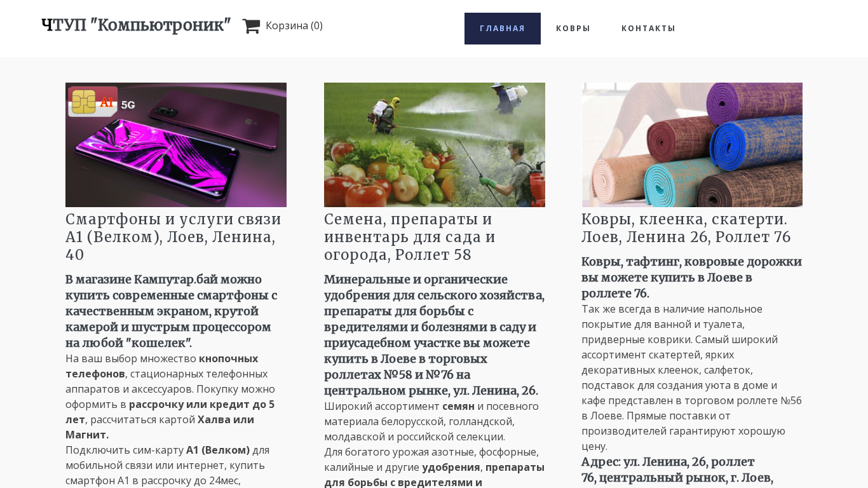868x488 pixels.
Task: Open the Смартфоны и услуги связи heading
Action: click(173, 237)
